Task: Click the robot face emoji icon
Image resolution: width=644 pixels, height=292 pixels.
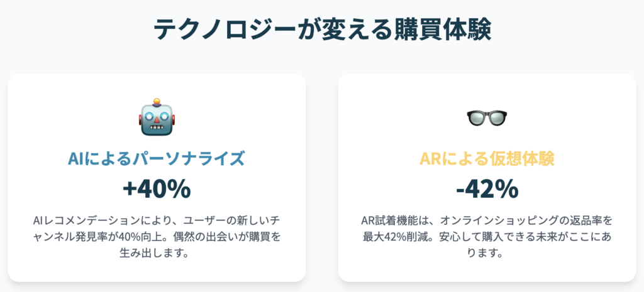Action: (x=157, y=117)
